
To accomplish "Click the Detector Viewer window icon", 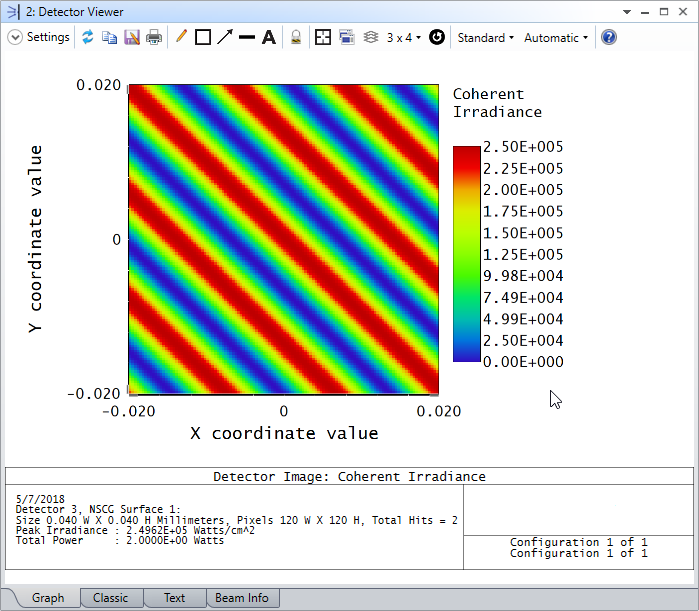I will (x=13, y=12).
